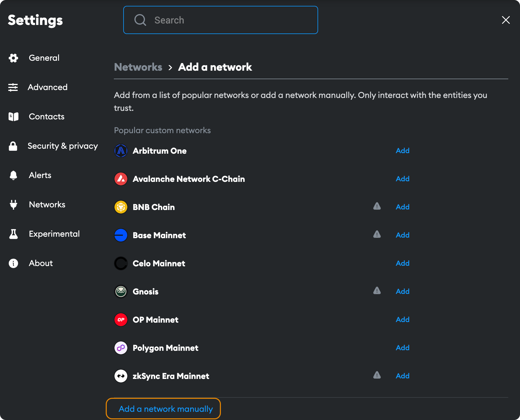Click the Avalanche Network logo

(x=121, y=179)
